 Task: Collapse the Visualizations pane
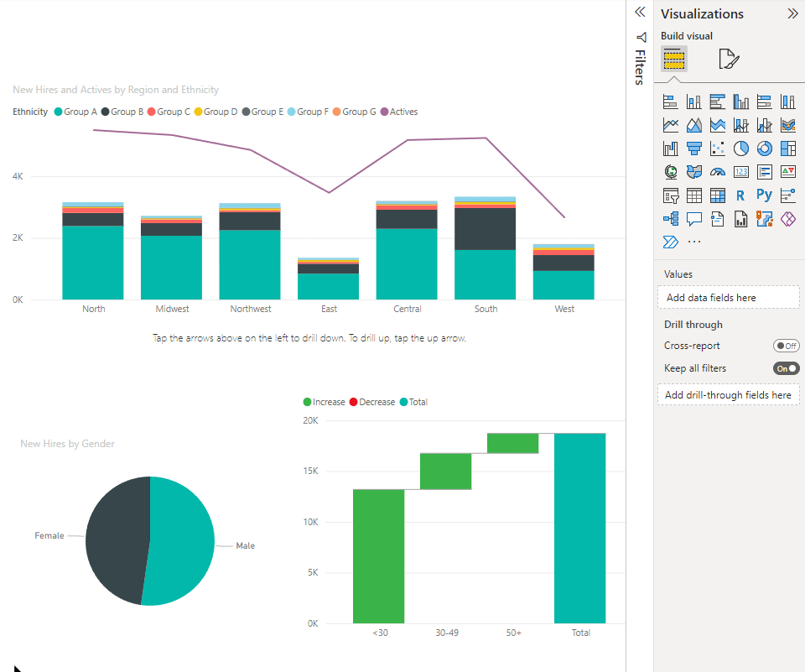tap(792, 13)
